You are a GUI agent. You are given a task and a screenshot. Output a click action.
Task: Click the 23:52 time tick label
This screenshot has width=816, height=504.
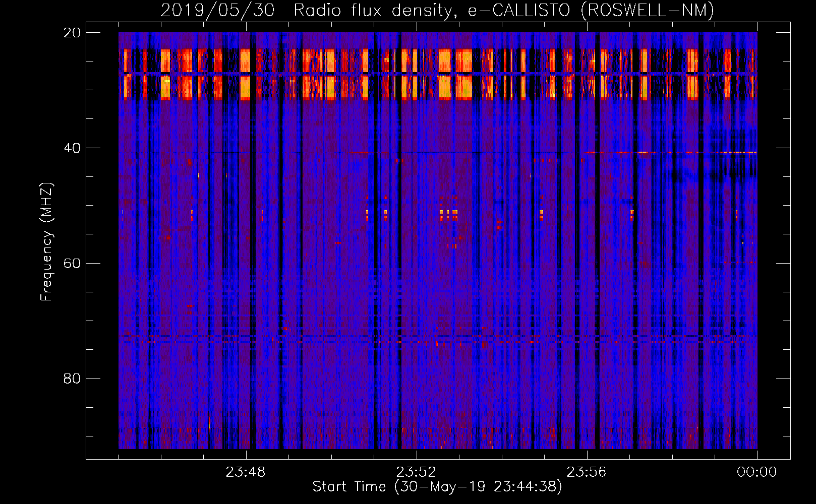pos(416,472)
